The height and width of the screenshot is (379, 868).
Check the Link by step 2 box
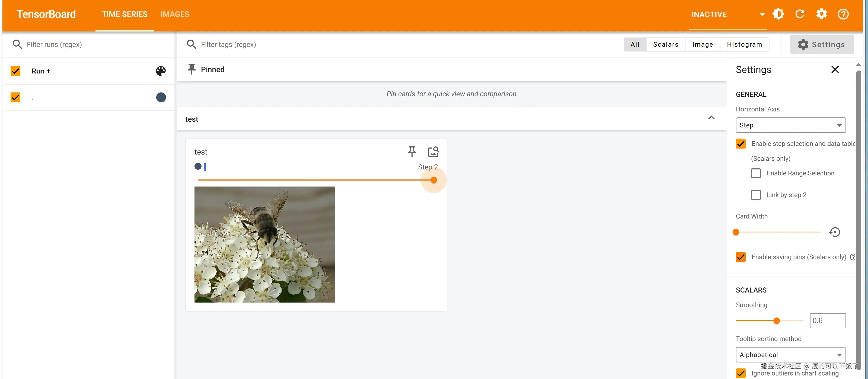coord(756,195)
